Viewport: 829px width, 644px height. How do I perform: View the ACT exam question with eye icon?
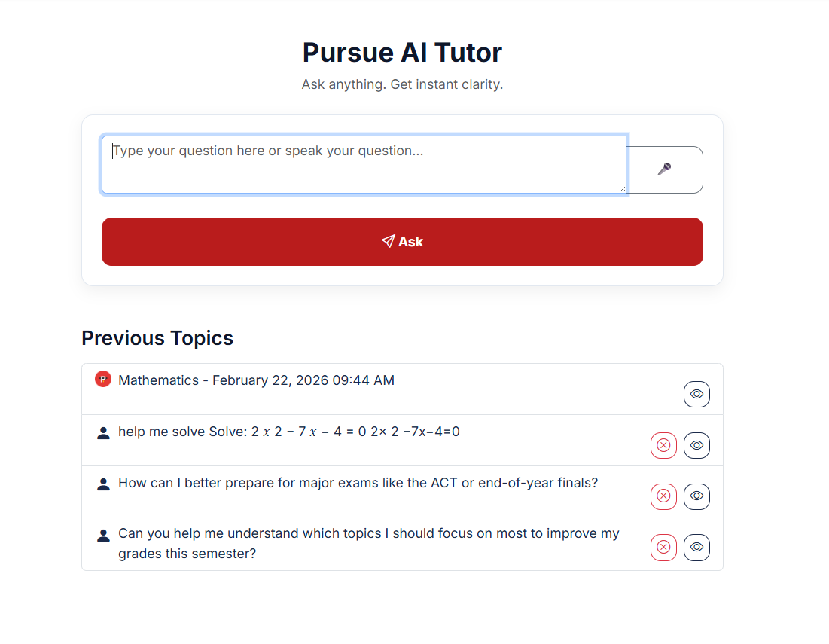point(696,496)
